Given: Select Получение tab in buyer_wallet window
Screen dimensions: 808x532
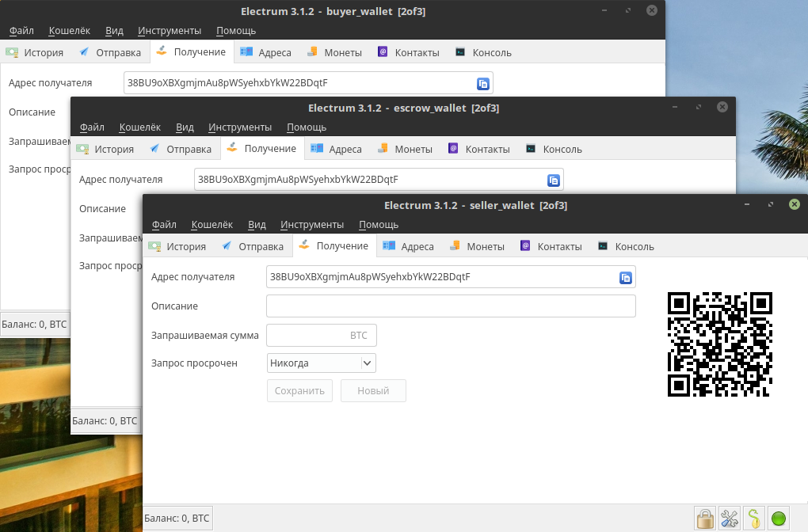Looking at the screenshot, I should [192, 51].
